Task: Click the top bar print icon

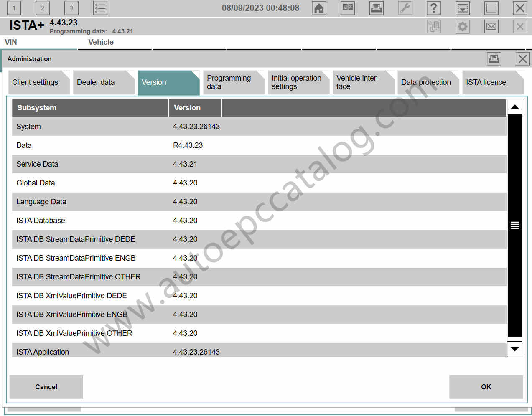Action: pyautogui.click(x=377, y=8)
